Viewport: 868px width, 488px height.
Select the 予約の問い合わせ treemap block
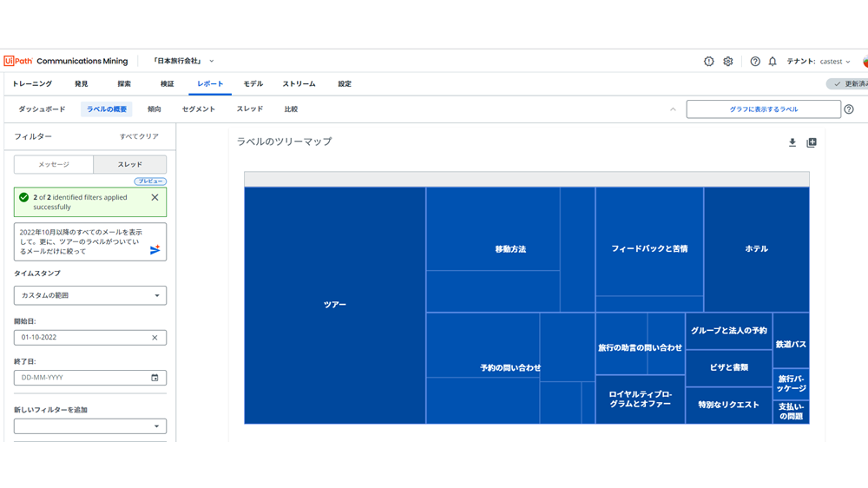[510, 368]
